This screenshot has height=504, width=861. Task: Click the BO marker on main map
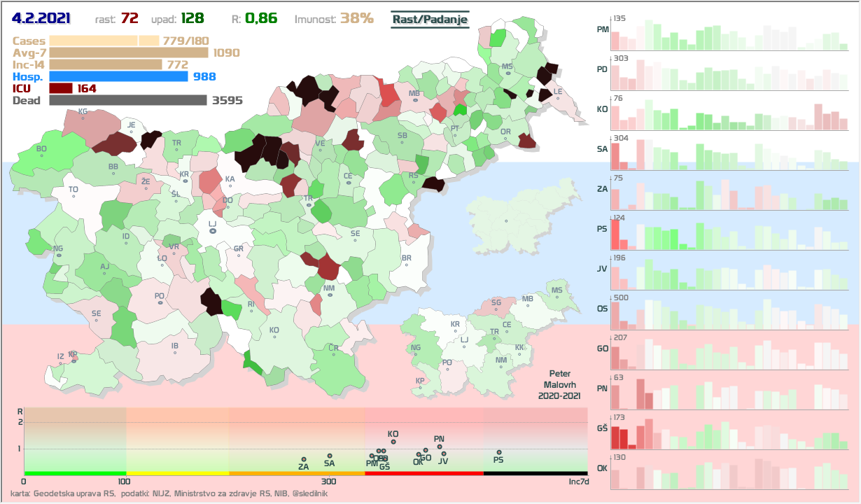tap(41, 155)
